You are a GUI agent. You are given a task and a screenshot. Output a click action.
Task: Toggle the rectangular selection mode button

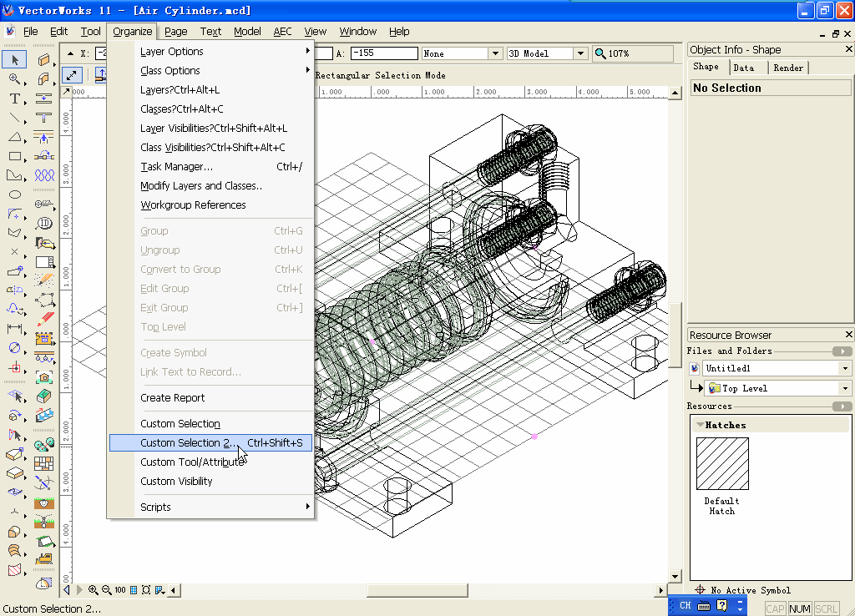coord(72,74)
